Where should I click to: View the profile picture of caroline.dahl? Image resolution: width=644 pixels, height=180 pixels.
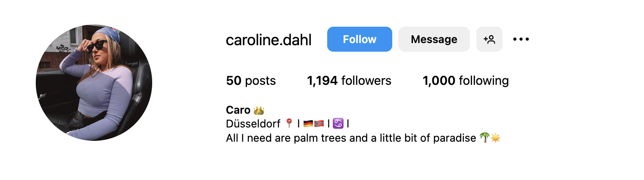click(94, 83)
